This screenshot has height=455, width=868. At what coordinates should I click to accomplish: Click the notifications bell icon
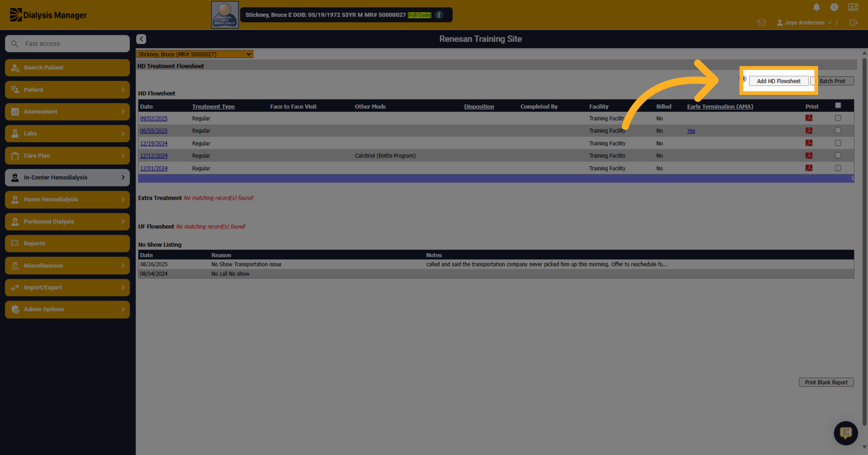(x=816, y=7)
